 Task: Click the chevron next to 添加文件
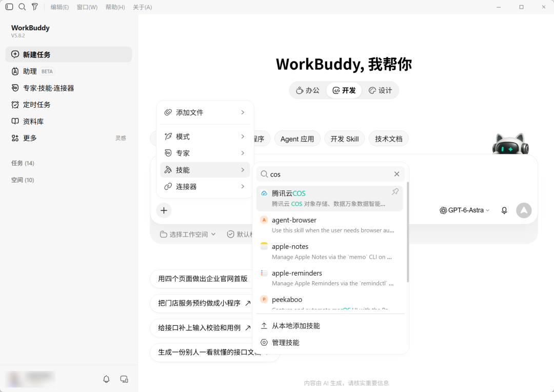pos(243,112)
